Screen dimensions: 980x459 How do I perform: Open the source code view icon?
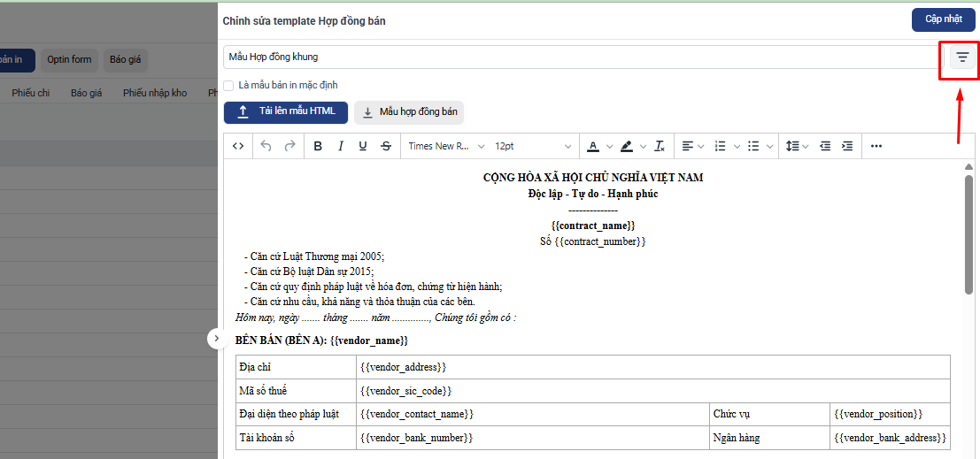click(x=237, y=146)
